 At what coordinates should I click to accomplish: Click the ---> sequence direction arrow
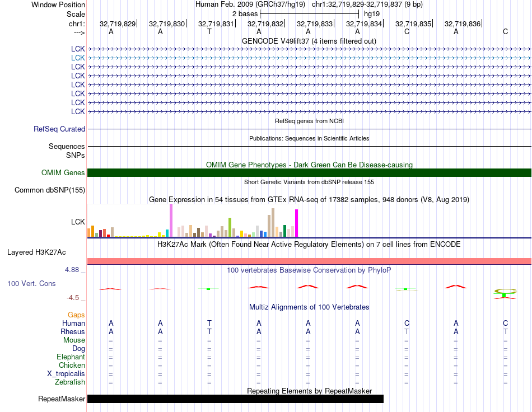click(x=80, y=32)
